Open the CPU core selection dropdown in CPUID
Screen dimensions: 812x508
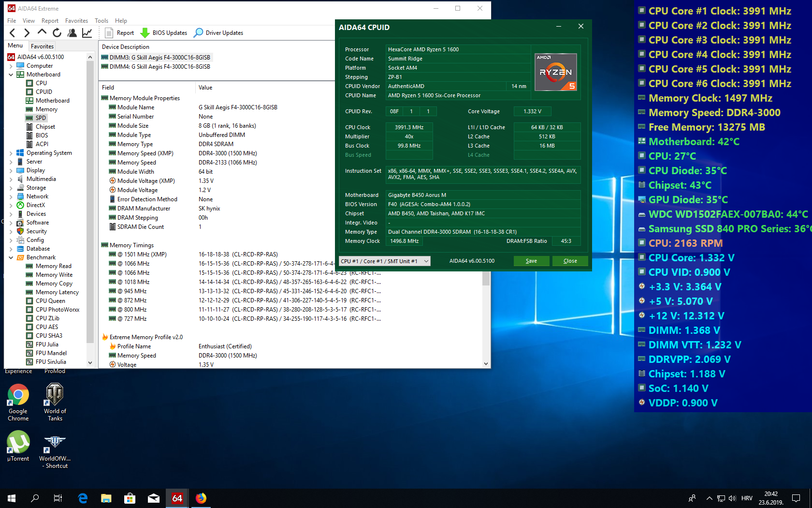pos(385,261)
